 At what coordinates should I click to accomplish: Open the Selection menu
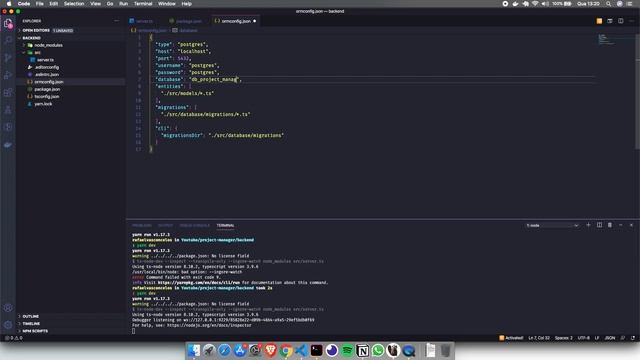pyautogui.click(x=74, y=4)
